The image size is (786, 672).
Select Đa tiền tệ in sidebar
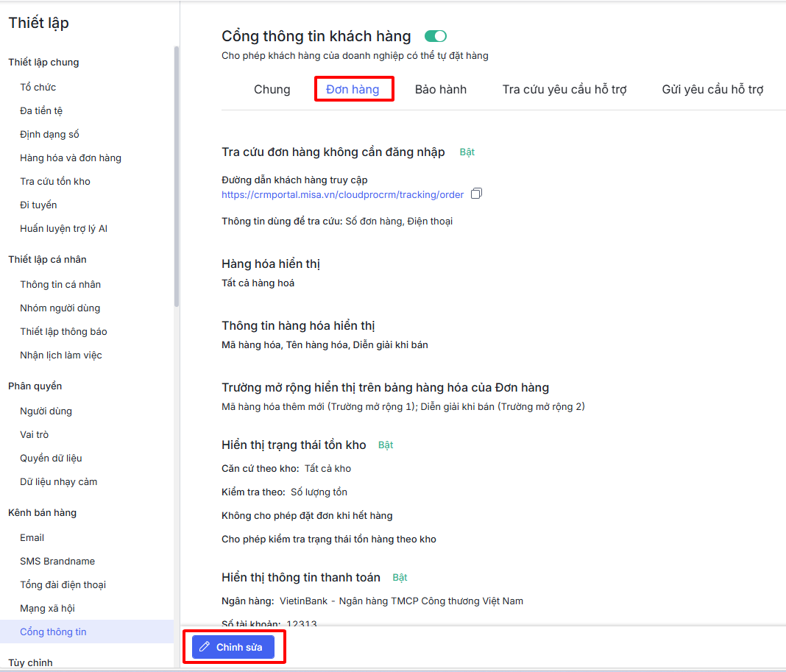point(42,111)
